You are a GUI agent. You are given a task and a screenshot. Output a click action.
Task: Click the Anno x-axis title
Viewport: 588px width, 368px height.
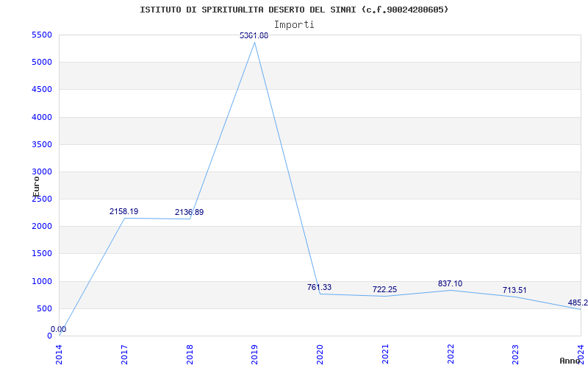tap(570, 361)
